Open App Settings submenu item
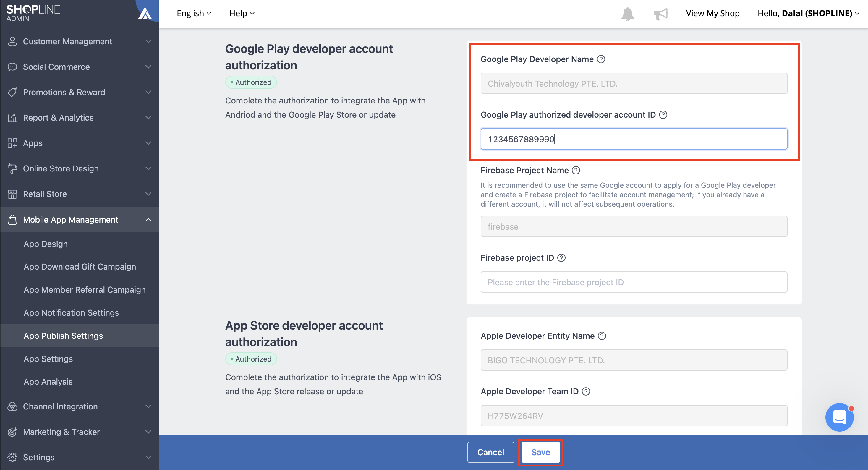 tap(48, 359)
